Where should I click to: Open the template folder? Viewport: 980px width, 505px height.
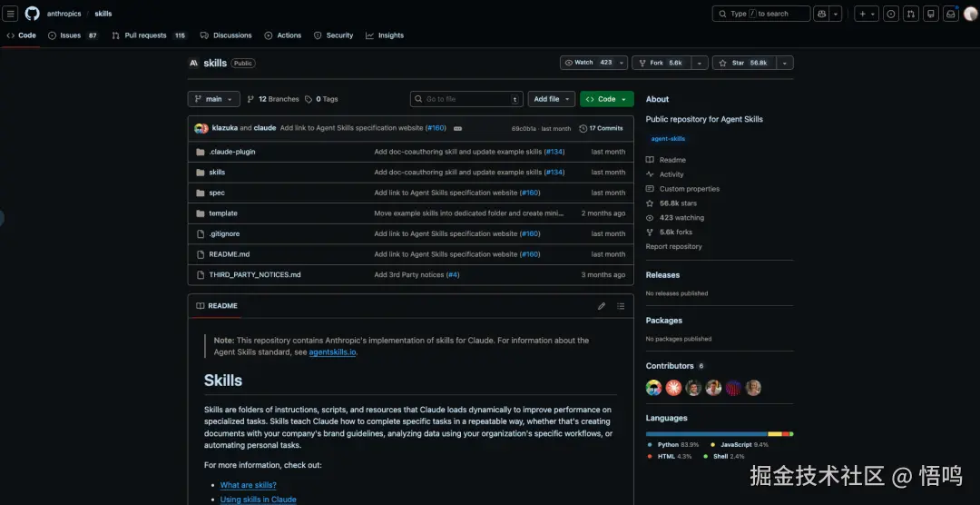coord(223,213)
